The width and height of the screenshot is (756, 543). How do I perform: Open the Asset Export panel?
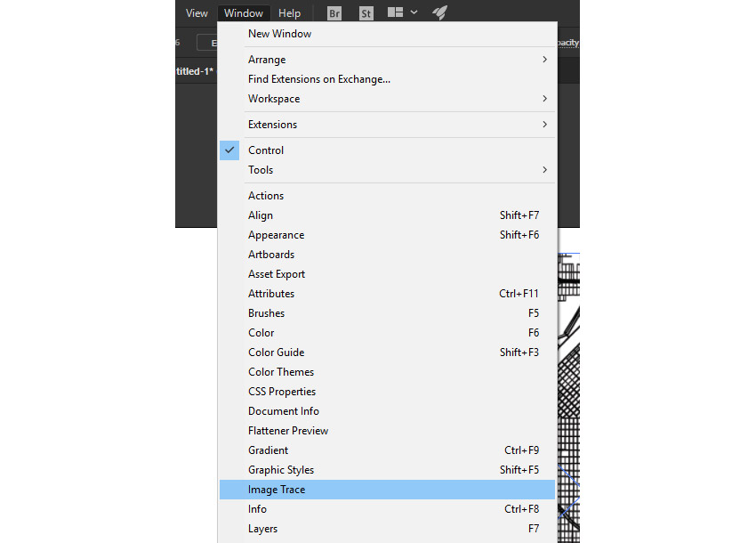[276, 274]
